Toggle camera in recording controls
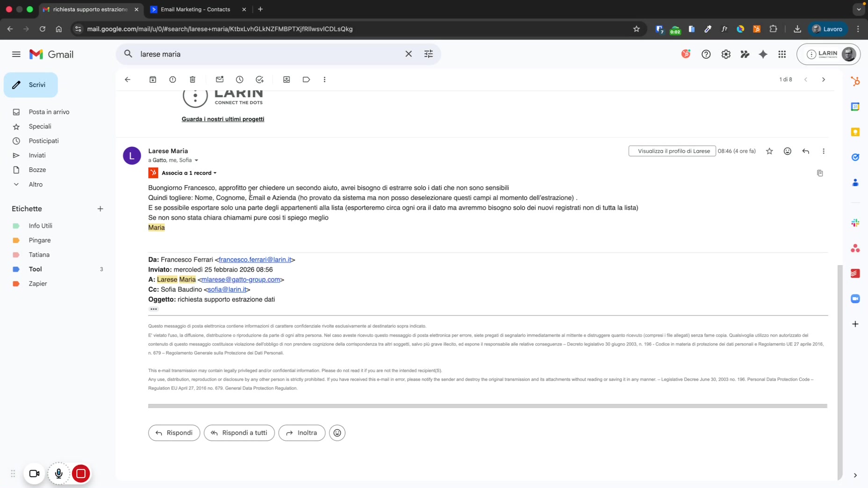The image size is (868, 488). pyautogui.click(x=34, y=474)
